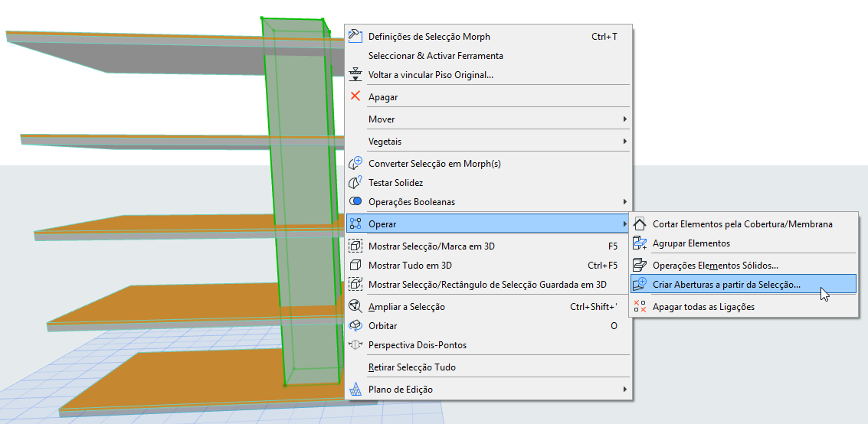Viewport: 868px width, 424px height.
Task: Select Mostrar Selecção/Rectângulo de Selecção Guardada em 3D
Action: (488, 285)
